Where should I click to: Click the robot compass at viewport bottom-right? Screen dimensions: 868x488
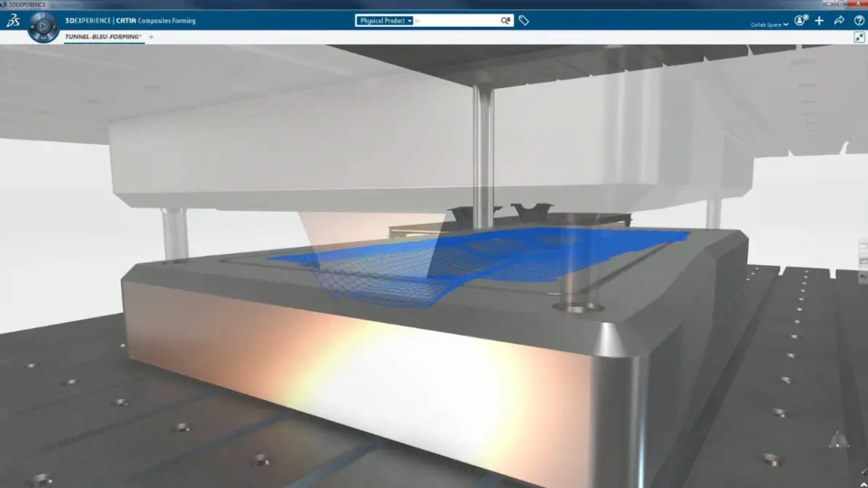pyautogui.click(x=837, y=441)
